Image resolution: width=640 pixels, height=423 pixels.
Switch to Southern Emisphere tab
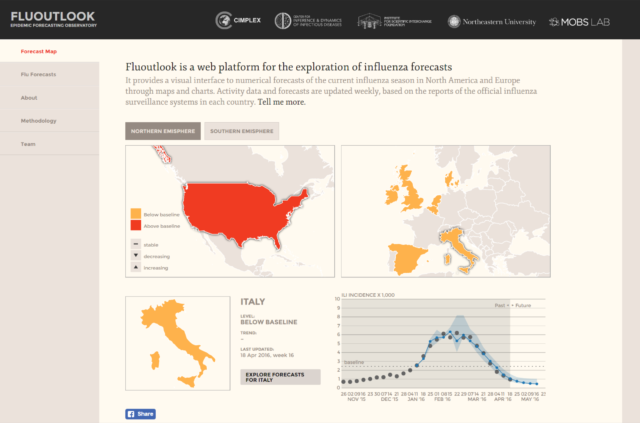click(x=242, y=131)
